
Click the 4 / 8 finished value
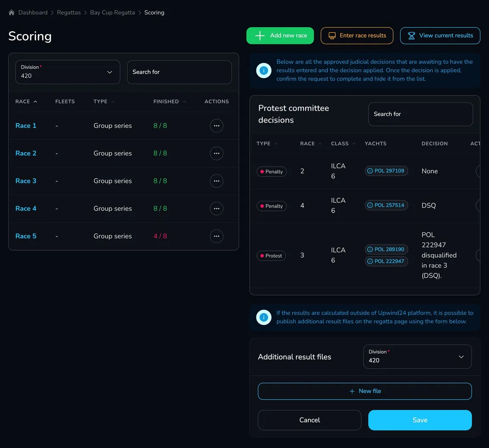160,236
